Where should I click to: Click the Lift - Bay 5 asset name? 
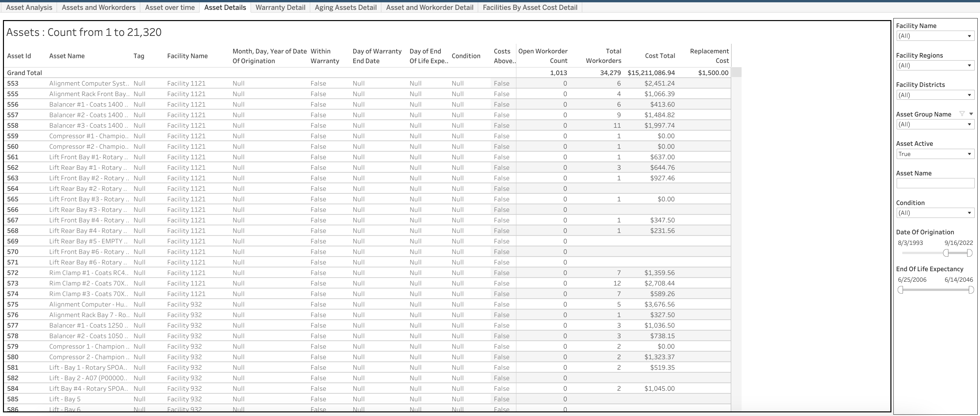pyautogui.click(x=65, y=399)
